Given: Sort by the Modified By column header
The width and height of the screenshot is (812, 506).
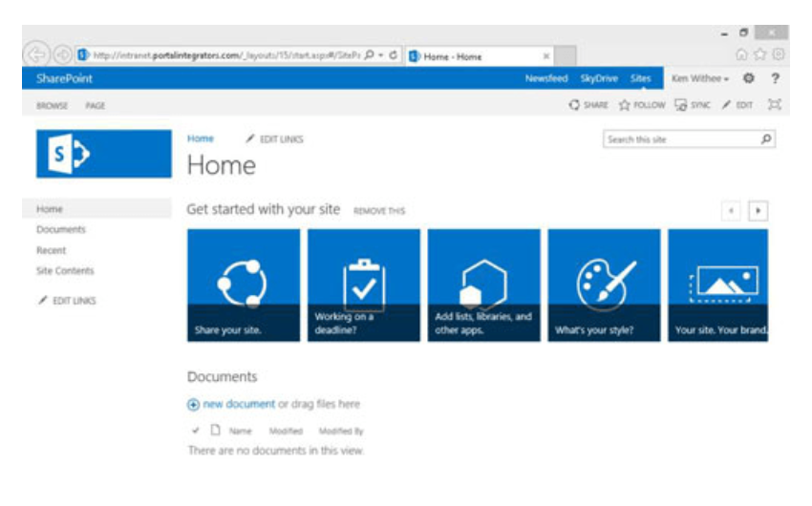Looking at the screenshot, I should 341,431.
